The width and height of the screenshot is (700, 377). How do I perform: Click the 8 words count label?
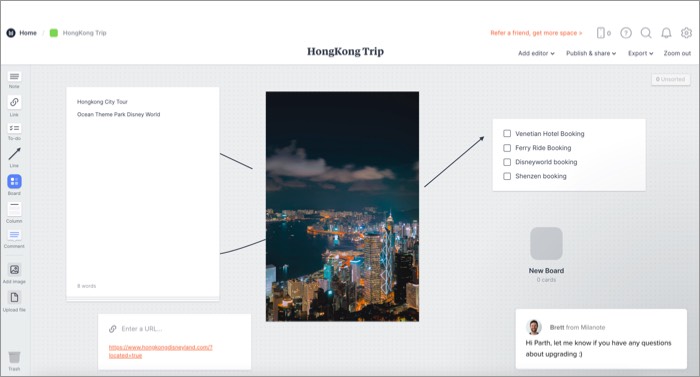(x=87, y=286)
